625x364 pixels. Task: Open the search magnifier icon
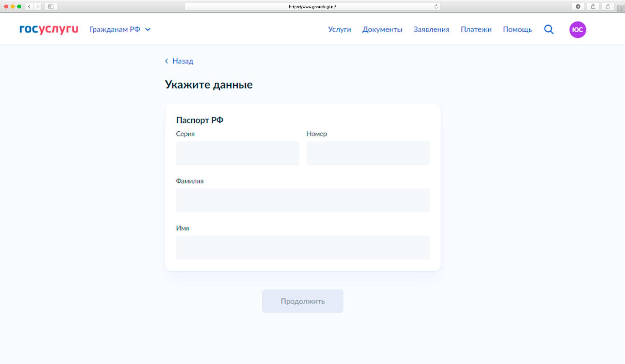(549, 30)
